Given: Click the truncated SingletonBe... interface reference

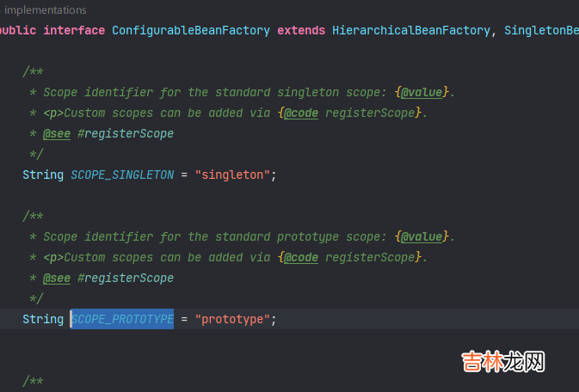Looking at the screenshot, I should point(541,30).
